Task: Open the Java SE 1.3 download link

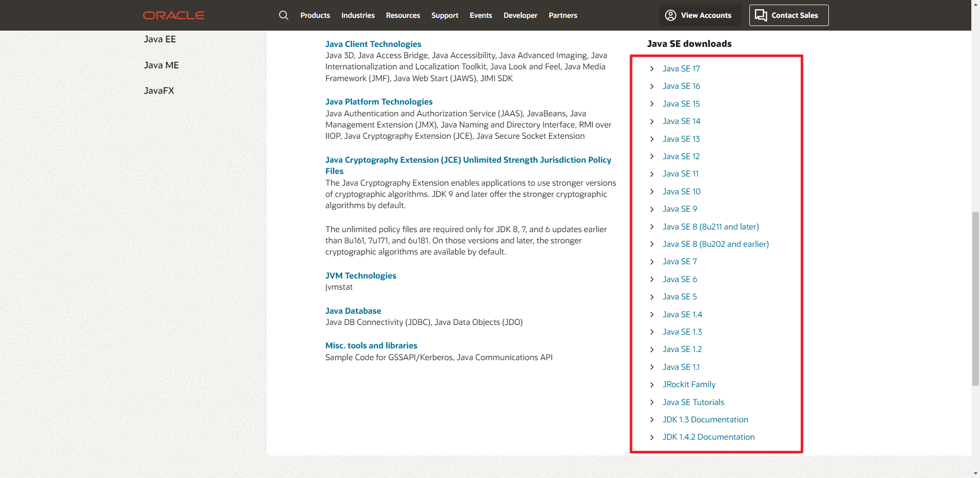Action: point(682,332)
